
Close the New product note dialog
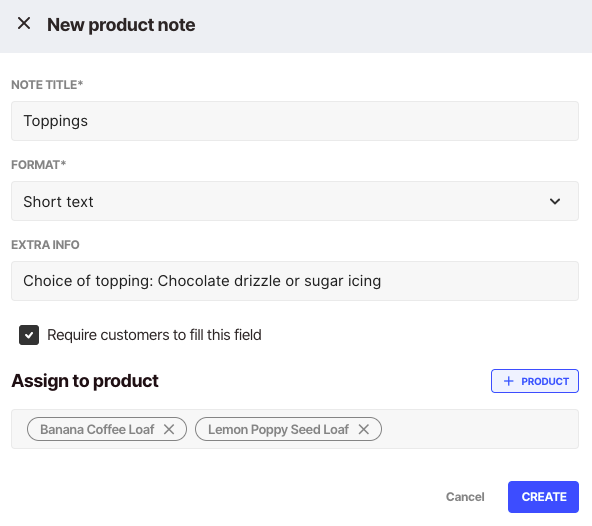point(24,23)
